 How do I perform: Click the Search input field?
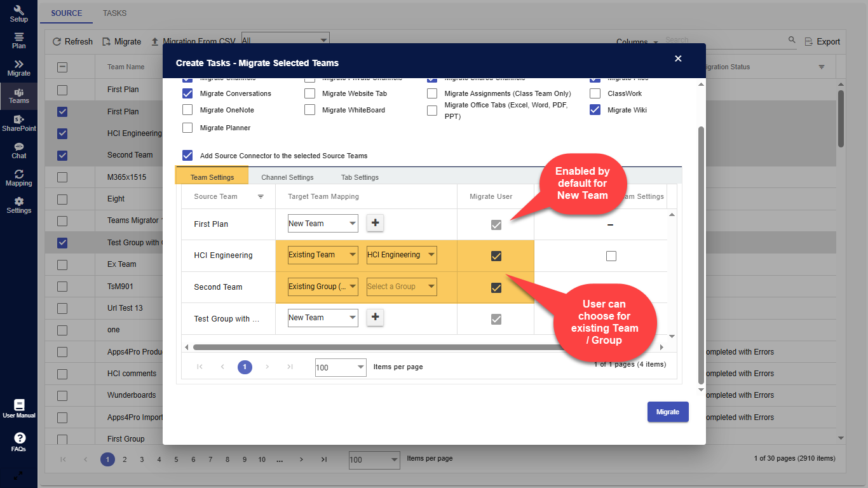[724, 41]
